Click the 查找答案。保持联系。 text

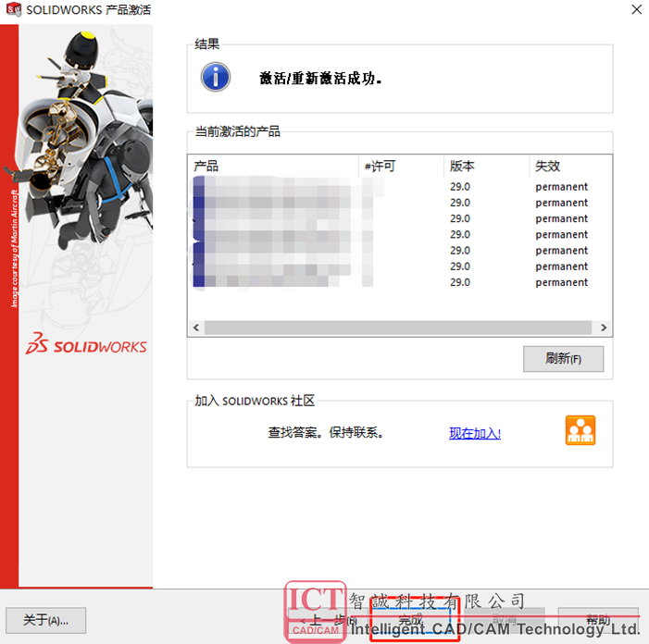325,433
